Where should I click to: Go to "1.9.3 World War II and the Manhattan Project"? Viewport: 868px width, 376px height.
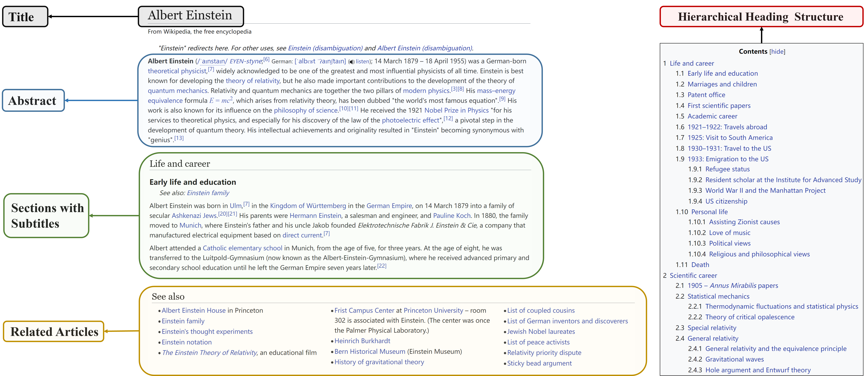[x=757, y=190]
